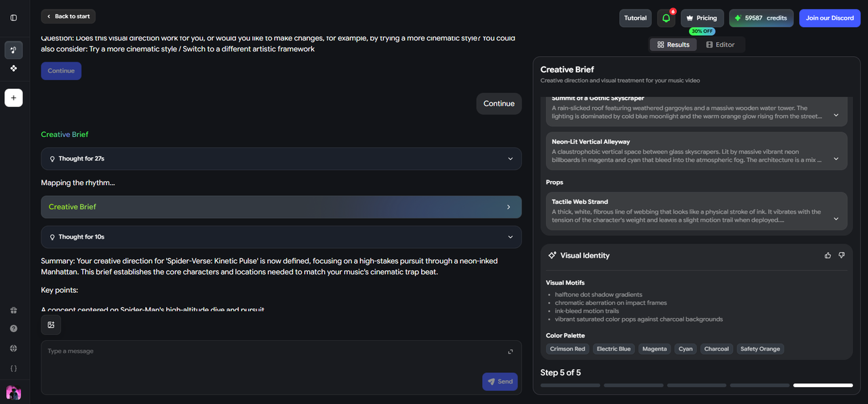Expand Neon-Lit Vertical Alleyway card
This screenshot has height=404, width=868.
[x=835, y=159]
